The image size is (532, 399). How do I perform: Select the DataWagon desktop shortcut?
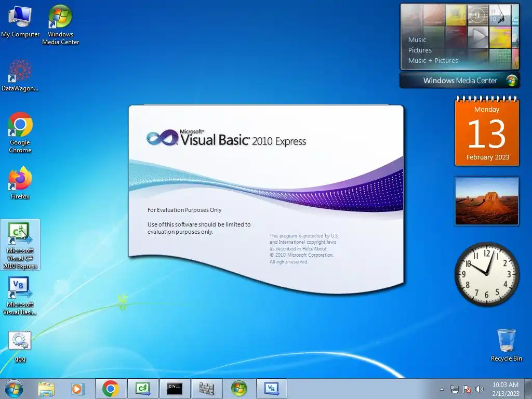coord(20,75)
